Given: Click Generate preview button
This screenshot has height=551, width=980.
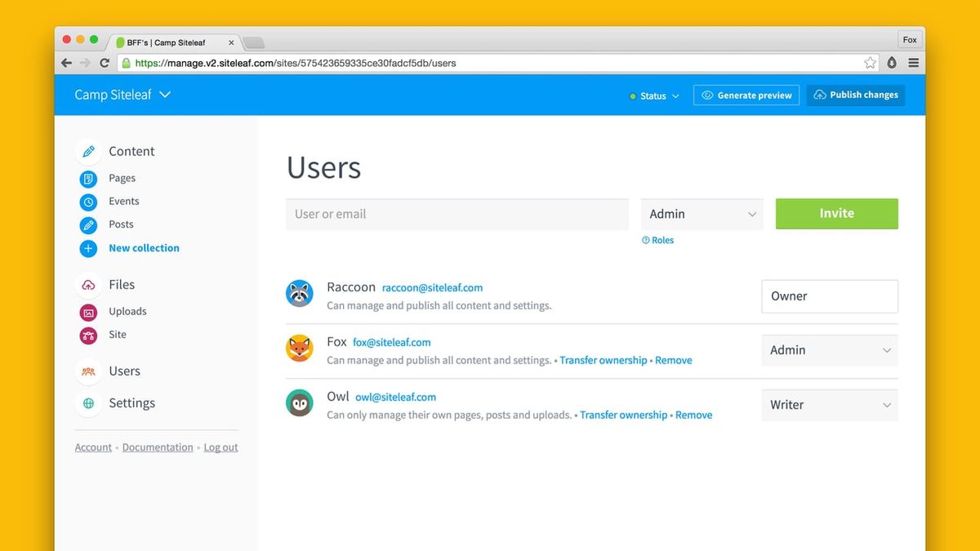Looking at the screenshot, I should pyautogui.click(x=746, y=96).
